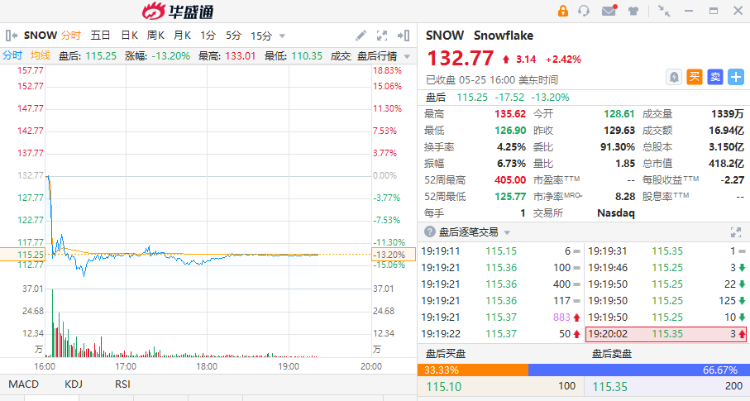This screenshot has width=750, height=401.
Task: Open the skin theme shirt icon
Action: click(x=633, y=11)
